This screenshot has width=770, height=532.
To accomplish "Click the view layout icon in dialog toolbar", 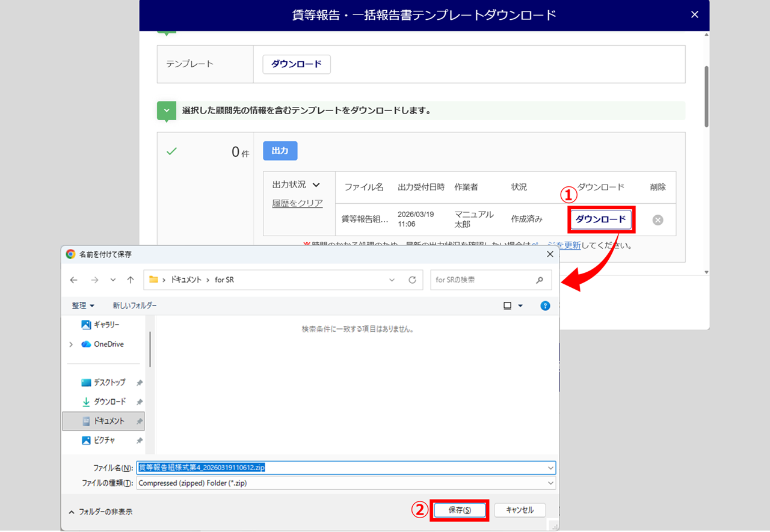I will (507, 306).
